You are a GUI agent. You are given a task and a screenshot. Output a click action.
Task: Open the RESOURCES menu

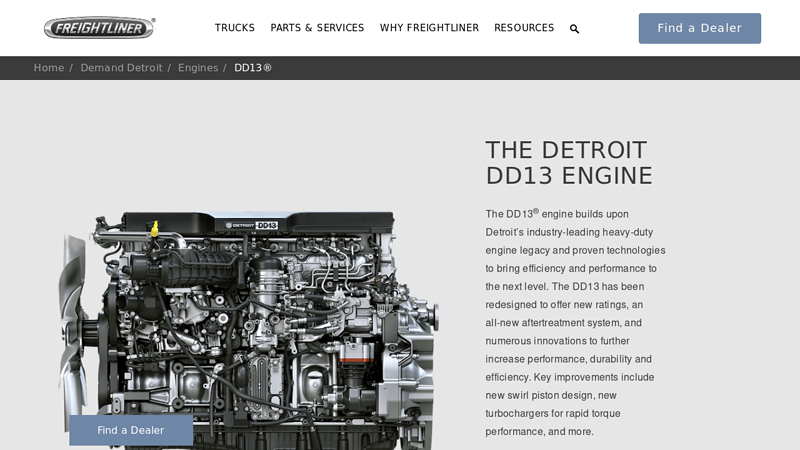pyautogui.click(x=524, y=28)
